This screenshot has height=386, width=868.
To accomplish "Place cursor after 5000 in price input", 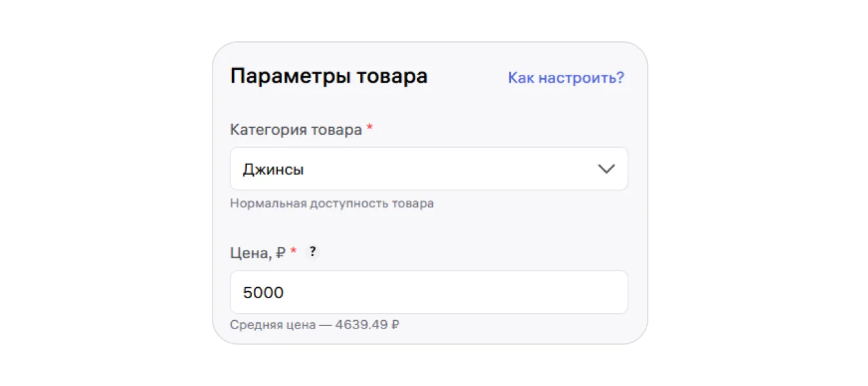I will [285, 293].
